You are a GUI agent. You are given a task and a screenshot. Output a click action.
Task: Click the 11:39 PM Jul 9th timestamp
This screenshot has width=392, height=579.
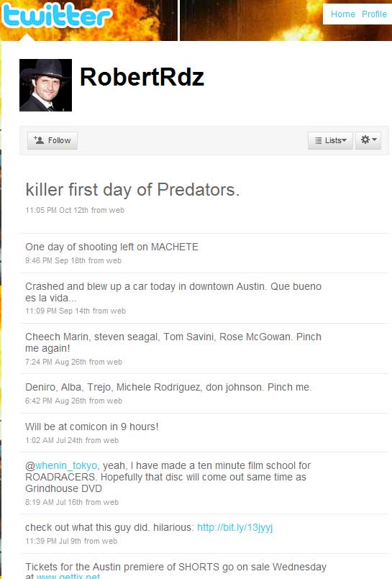[53, 541]
